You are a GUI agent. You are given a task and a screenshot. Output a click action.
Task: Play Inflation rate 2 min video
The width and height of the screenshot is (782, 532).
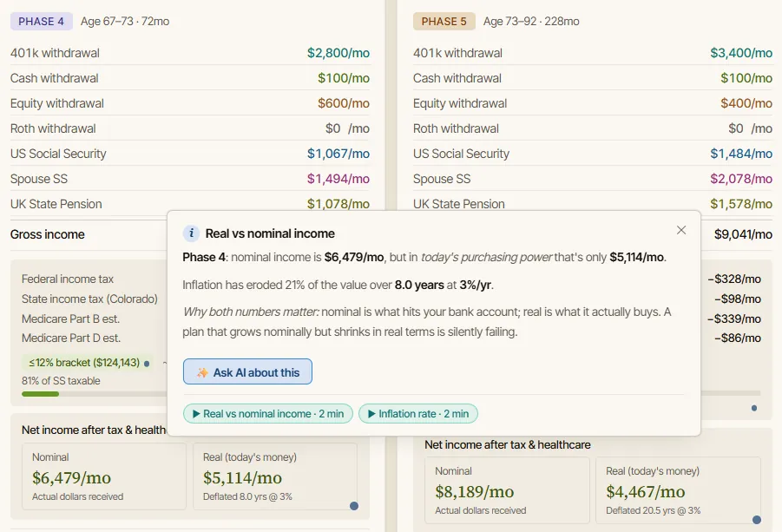click(418, 414)
